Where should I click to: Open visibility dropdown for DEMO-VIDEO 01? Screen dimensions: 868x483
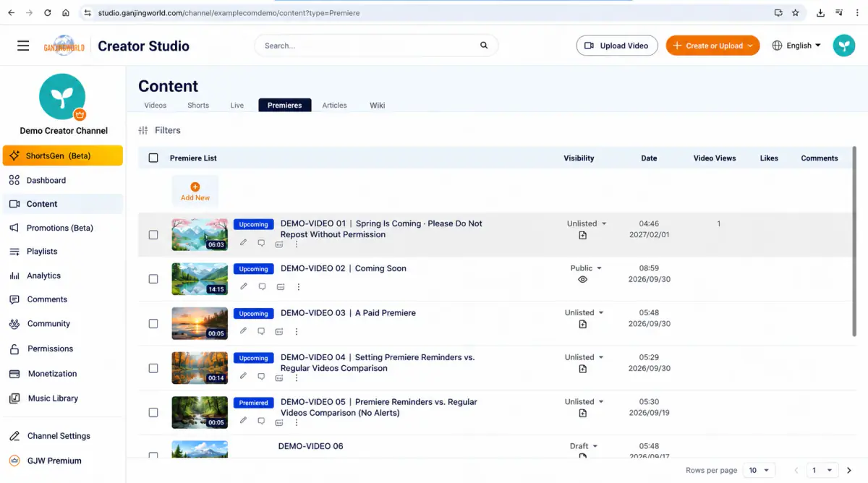click(x=587, y=223)
